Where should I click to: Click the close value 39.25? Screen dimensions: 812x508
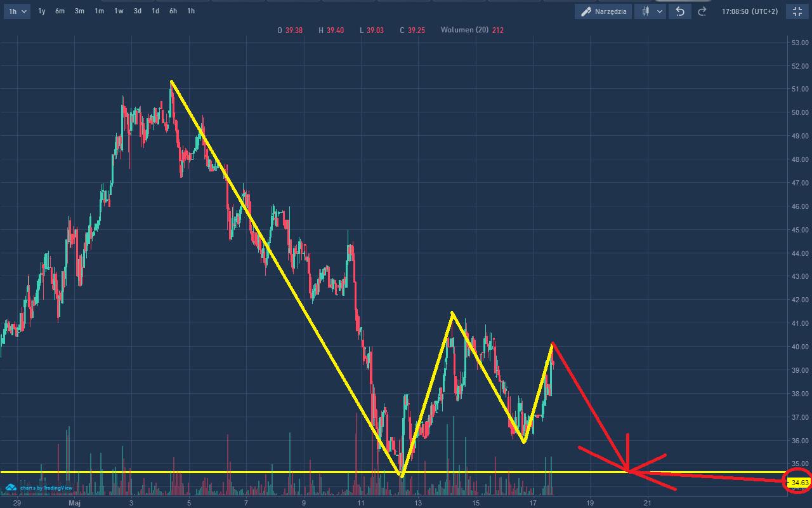coord(416,30)
